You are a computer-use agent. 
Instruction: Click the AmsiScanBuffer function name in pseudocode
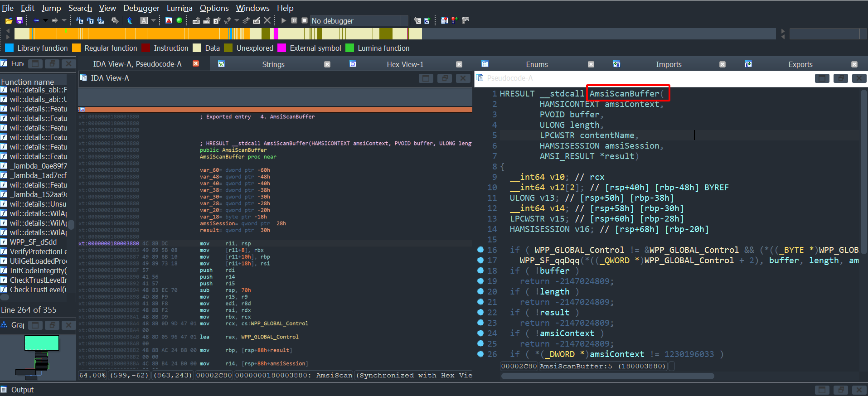click(624, 94)
